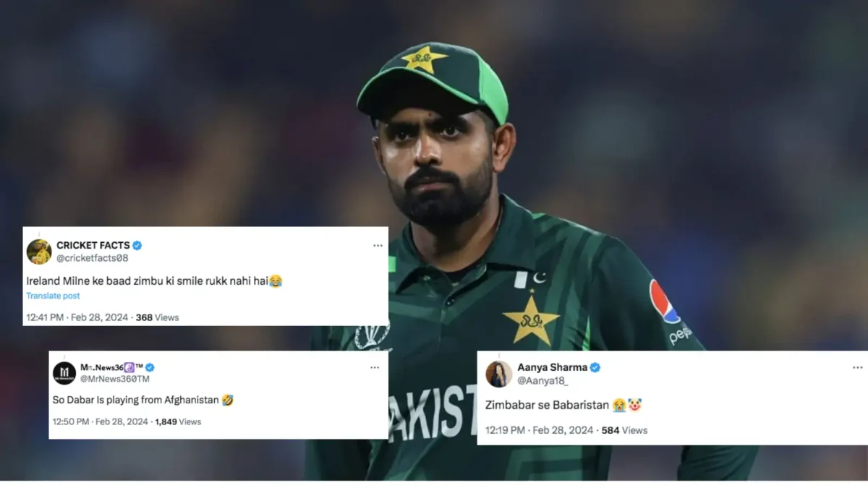Click Pepsi logo on jersey sleeve
Image resolution: width=868 pixels, height=488 pixels.
pos(663,301)
